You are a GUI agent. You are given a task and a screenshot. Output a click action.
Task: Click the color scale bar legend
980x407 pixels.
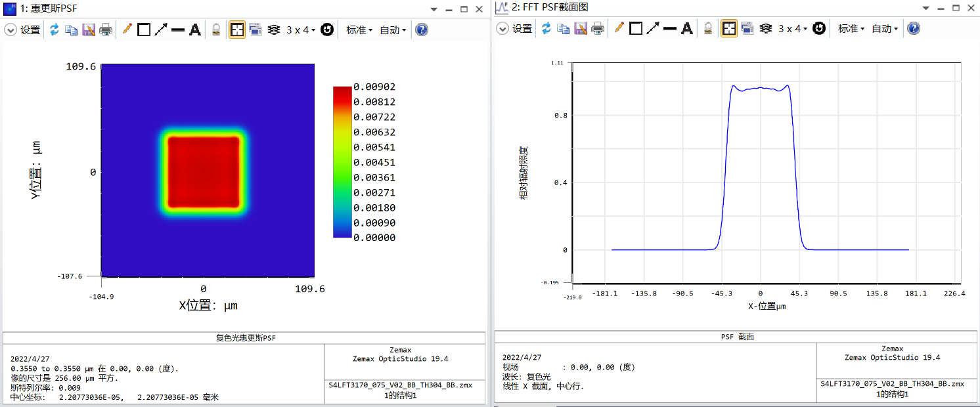tap(342, 161)
